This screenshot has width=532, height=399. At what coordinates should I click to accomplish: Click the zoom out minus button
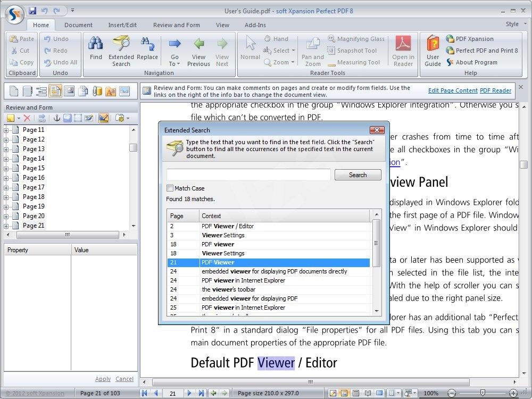click(451, 393)
